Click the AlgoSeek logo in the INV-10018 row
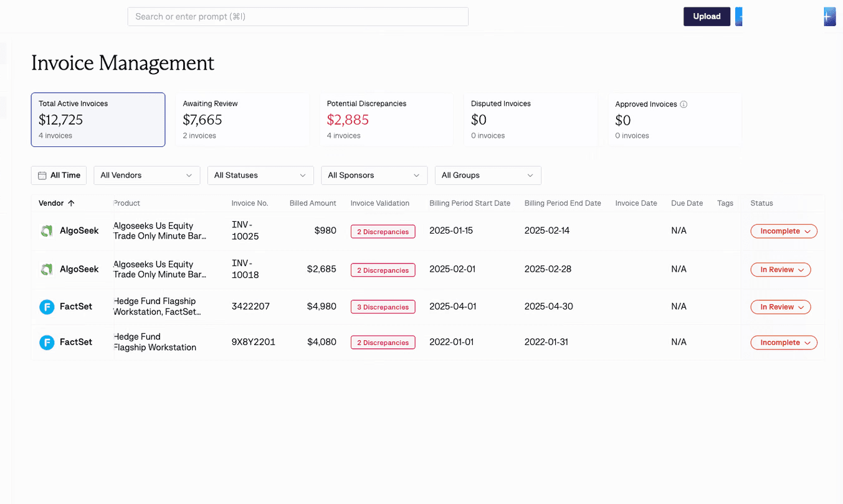This screenshot has height=504, width=843. coord(47,270)
